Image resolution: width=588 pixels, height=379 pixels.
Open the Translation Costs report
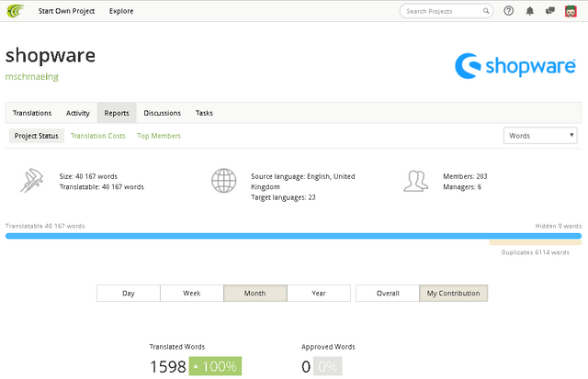98,136
